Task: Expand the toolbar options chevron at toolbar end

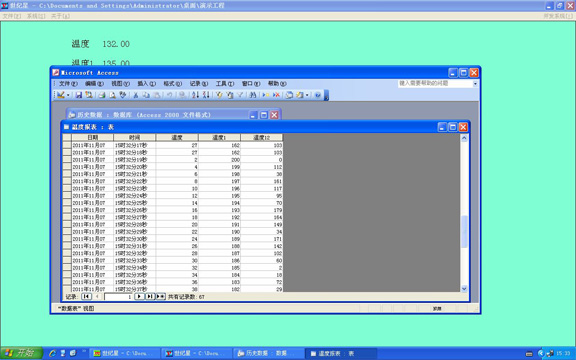Action: pyautogui.click(x=326, y=95)
